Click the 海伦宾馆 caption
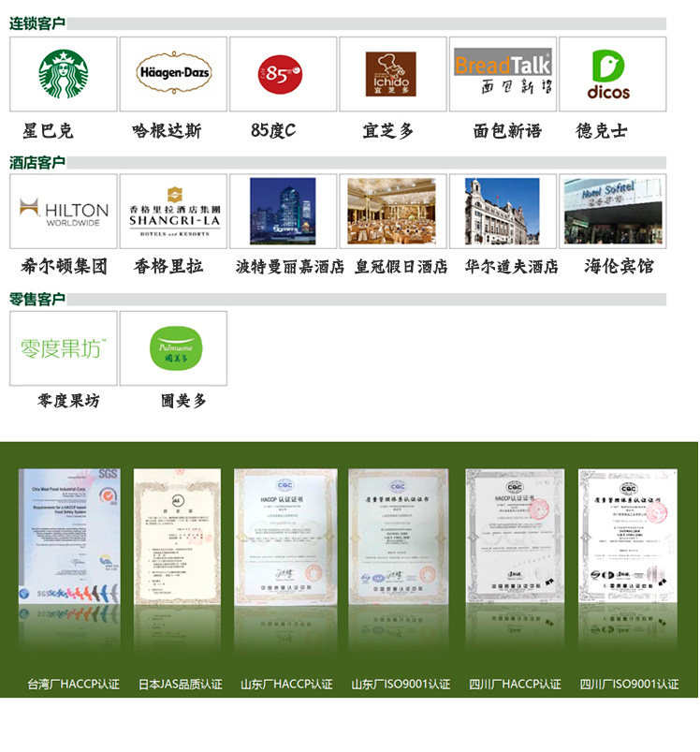The height and width of the screenshot is (752, 700). (x=619, y=266)
